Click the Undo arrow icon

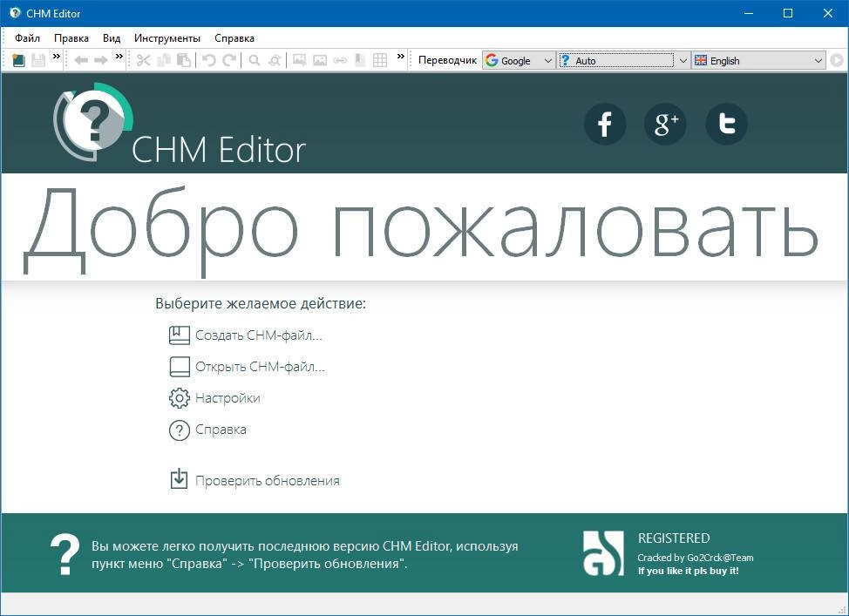point(209,60)
